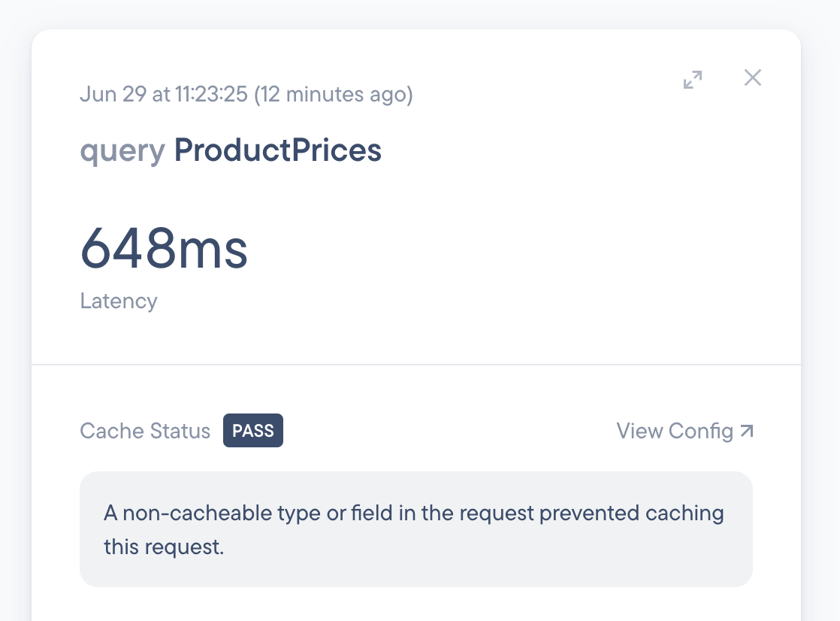
Task: Click the PASS cache status badge
Action: pyautogui.click(x=252, y=431)
